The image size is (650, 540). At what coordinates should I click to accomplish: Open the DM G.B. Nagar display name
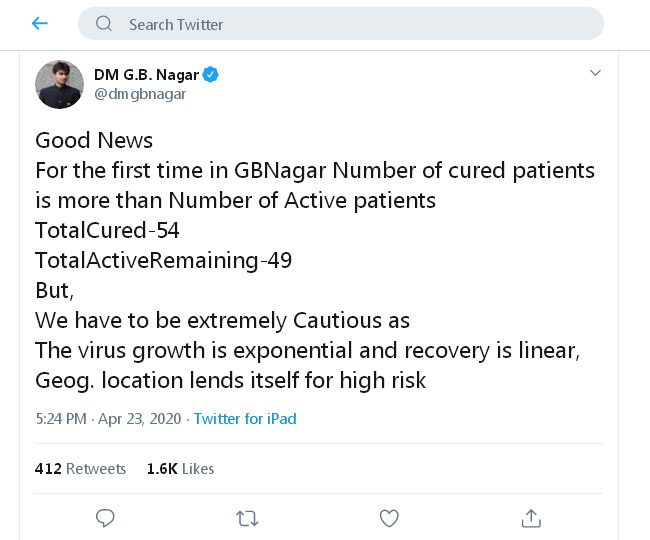[x=147, y=75]
